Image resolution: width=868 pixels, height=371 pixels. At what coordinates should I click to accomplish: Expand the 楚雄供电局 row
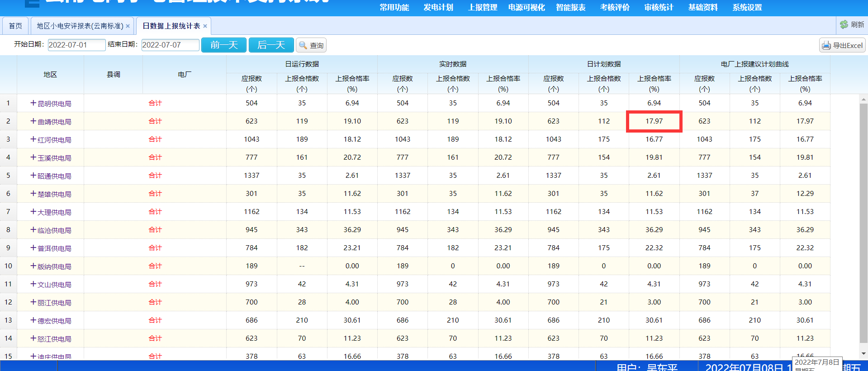(33, 194)
